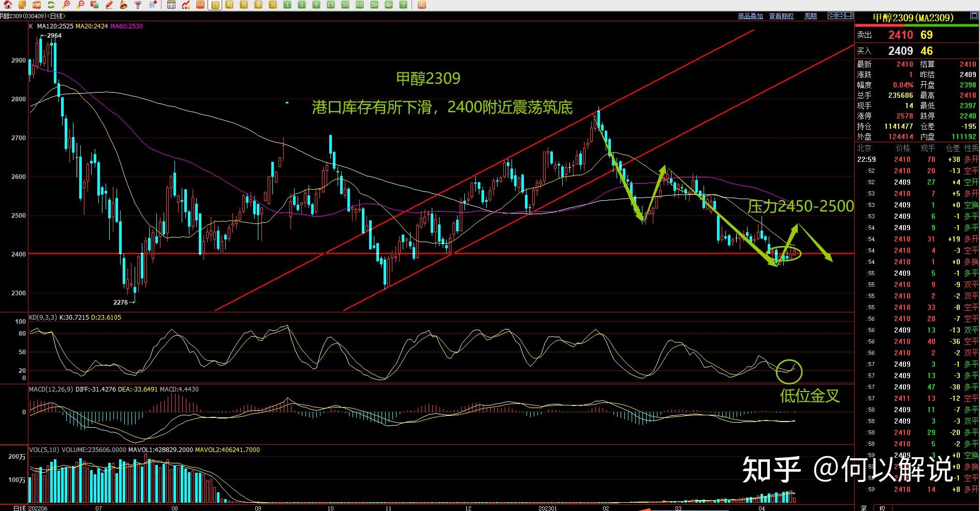Open the bell alert icon
The height and width of the screenshot is (511, 980).
pos(123,5)
